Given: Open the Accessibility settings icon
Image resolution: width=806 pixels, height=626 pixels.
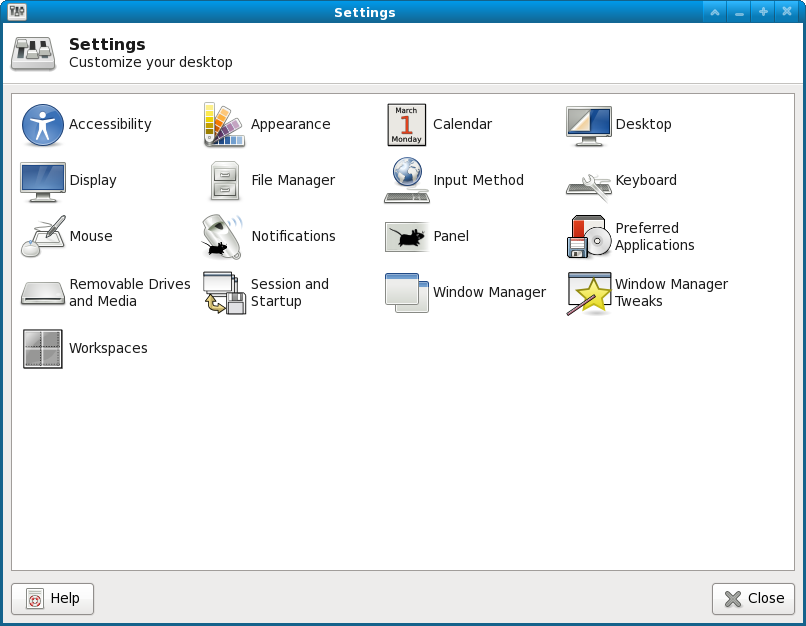Looking at the screenshot, I should 43,125.
